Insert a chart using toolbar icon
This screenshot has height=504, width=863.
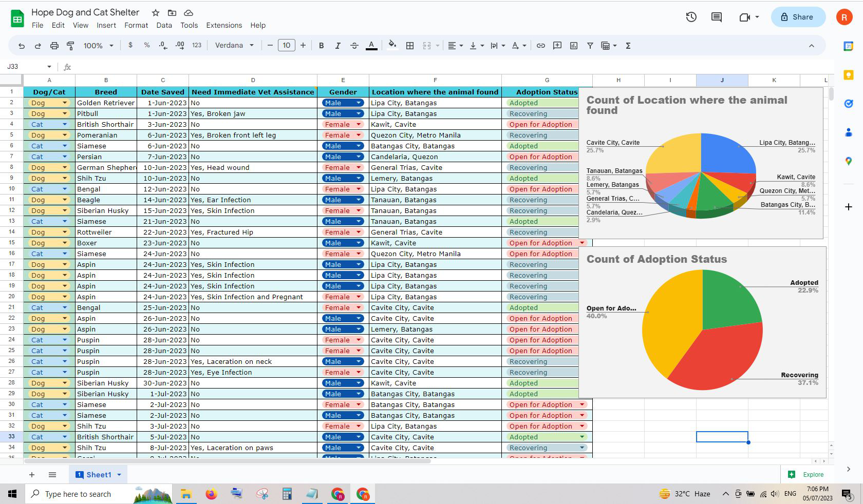click(574, 46)
